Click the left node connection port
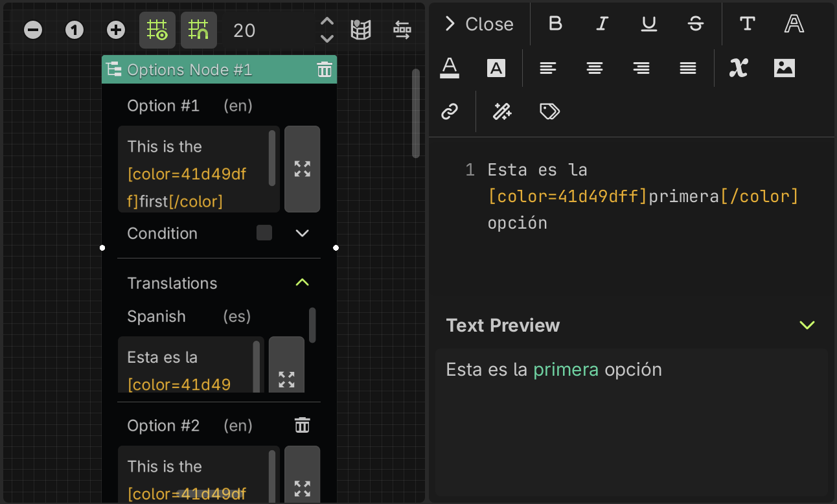This screenshot has height=504, width=837. click(x=102, y=247)
